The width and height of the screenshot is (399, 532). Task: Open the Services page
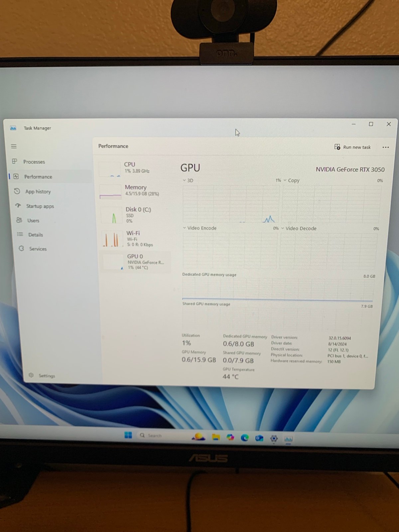[x=38, y=249]
